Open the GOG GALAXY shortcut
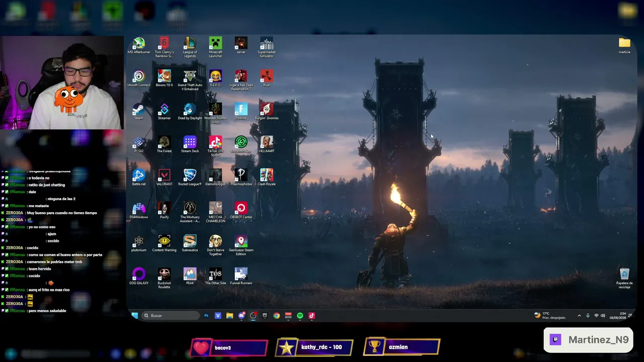Image resolution: width=644 pixels, height=362 pixels. pyautogui.click(x=138, y=276)
